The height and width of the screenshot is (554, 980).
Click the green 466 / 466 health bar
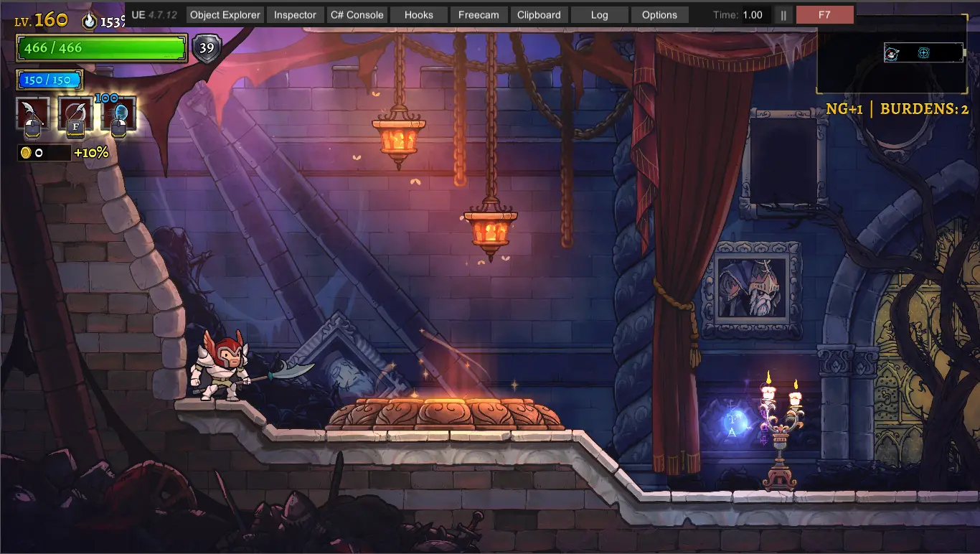tap(102, 48)
